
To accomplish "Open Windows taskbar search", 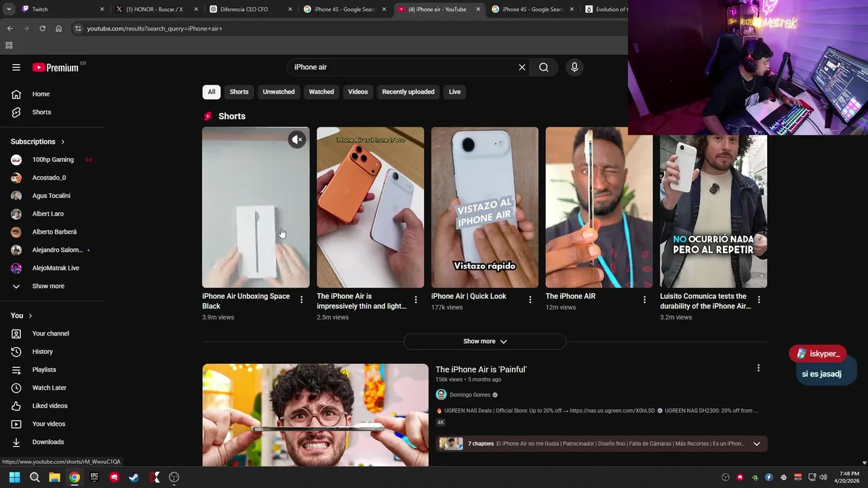I will [x=35, y=477].
